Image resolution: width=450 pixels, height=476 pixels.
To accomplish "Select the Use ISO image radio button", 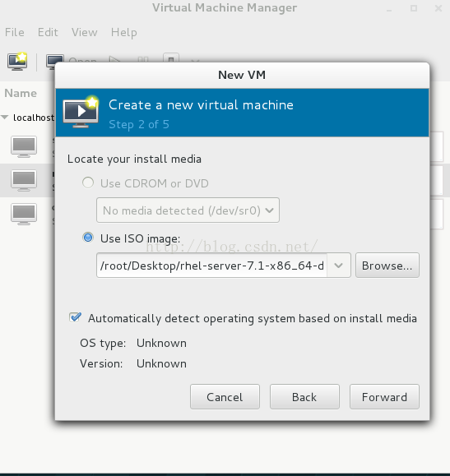I will coord(88,238).
